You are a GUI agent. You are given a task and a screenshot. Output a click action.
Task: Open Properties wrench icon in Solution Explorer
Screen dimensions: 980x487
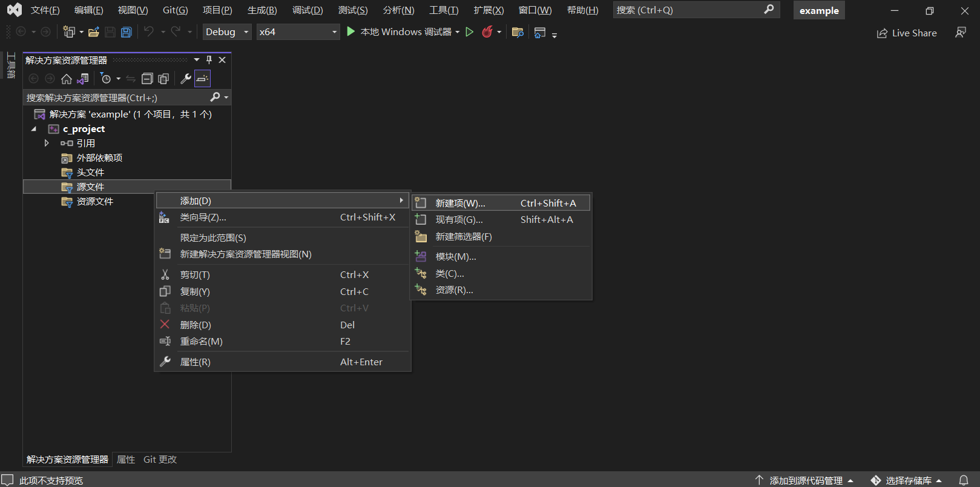186,79
